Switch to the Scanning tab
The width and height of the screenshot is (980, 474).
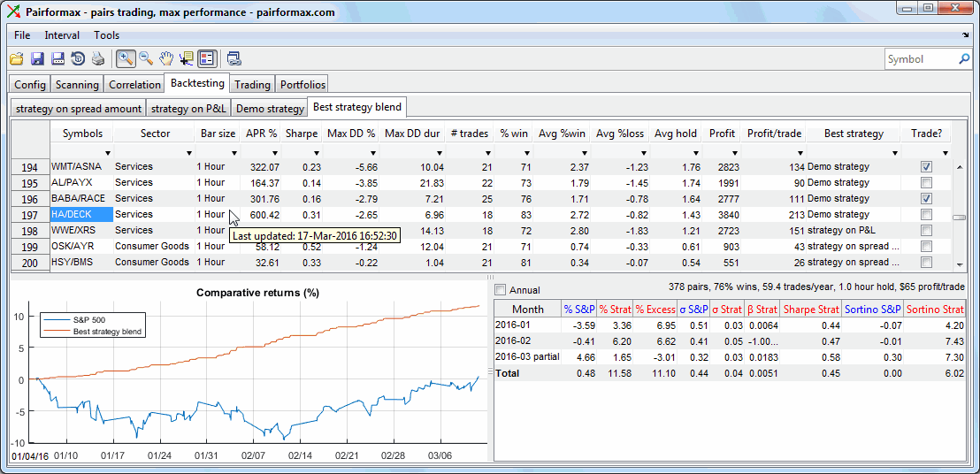pyautogui.click(x=77, y=84)
